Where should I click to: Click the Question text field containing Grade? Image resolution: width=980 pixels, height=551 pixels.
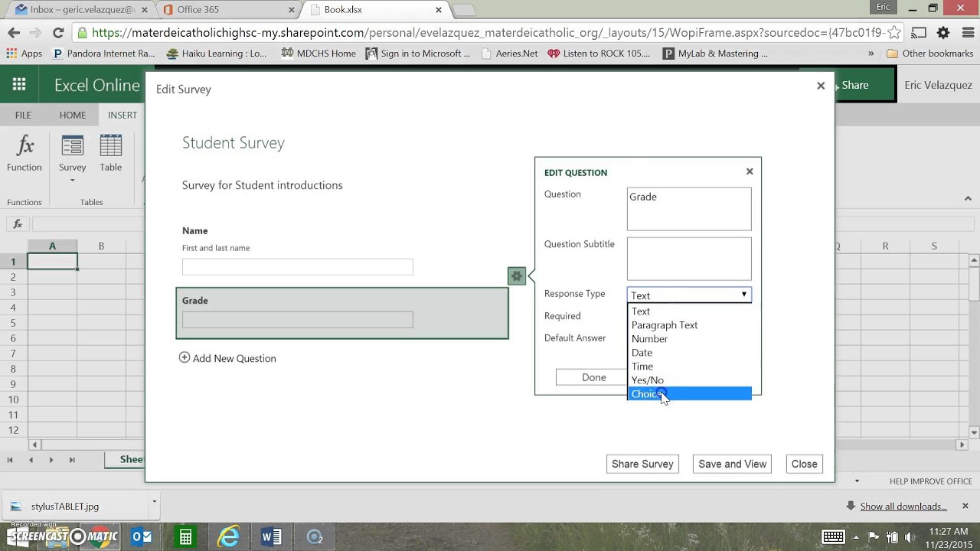[x=689, y=209]
